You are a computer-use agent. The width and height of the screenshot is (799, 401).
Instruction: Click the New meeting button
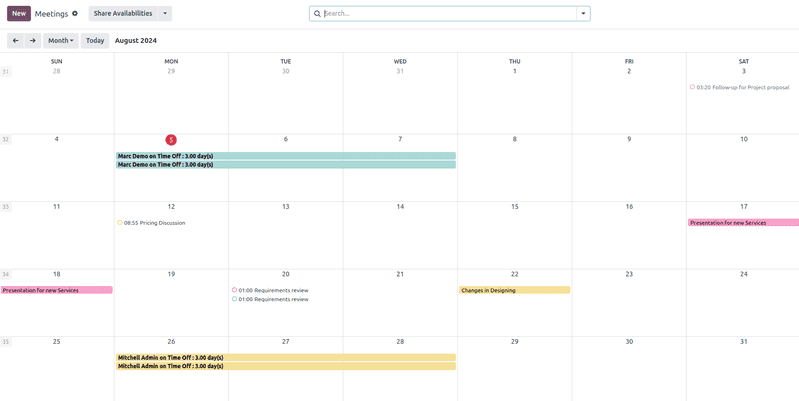click(19, 14)
